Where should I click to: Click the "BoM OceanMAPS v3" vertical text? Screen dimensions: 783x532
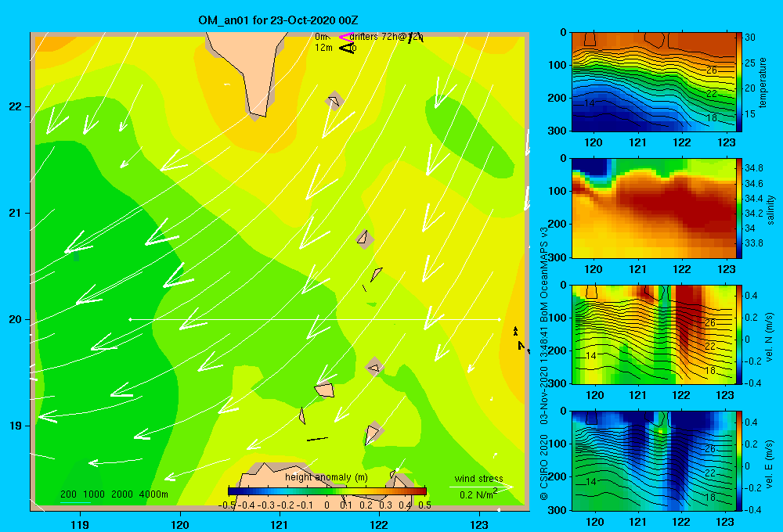pyautogui.click(x=544, y=274)
